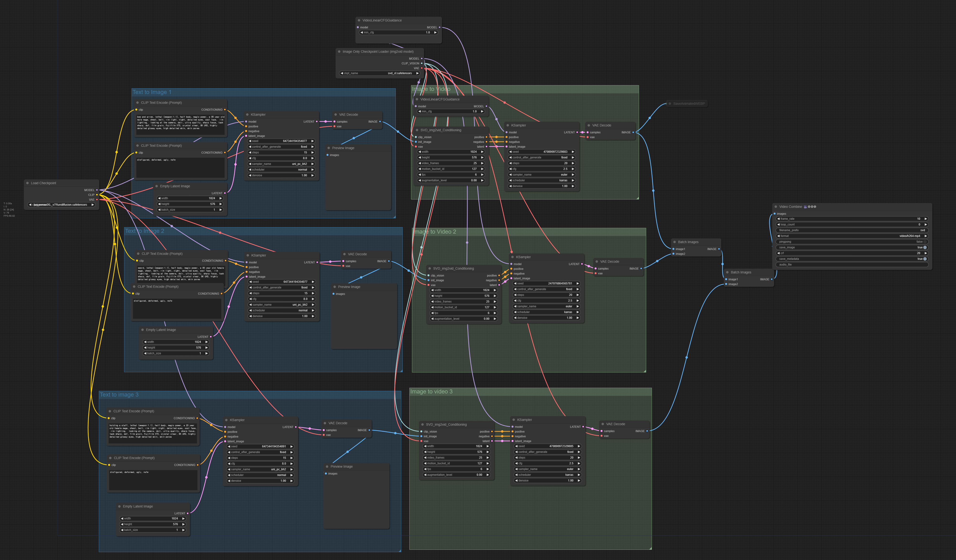The height and width of the screenshot is (560, 956).
Task: Collapse the Video Combine node title dot
Action: pyautogui.click(x=775, y=207)
